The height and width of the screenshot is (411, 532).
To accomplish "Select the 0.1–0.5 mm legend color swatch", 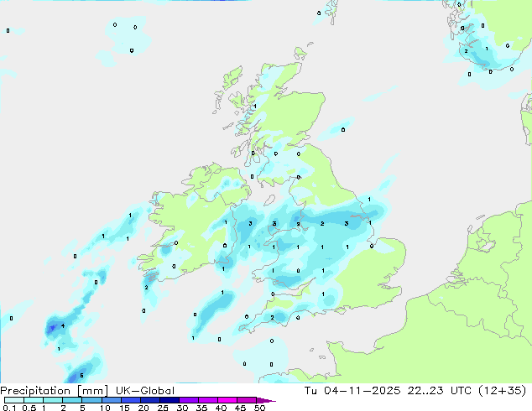I will click(14, 400).
